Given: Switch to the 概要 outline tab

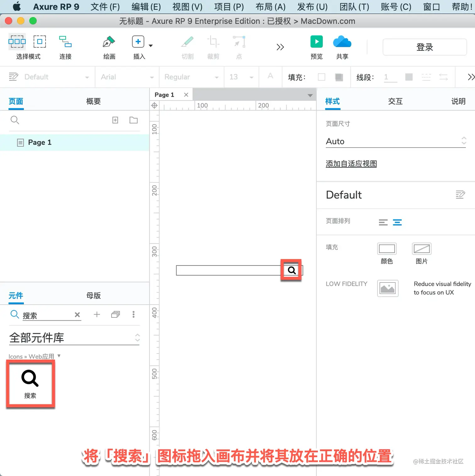Looking at the screenshot, I should point(93,101).
